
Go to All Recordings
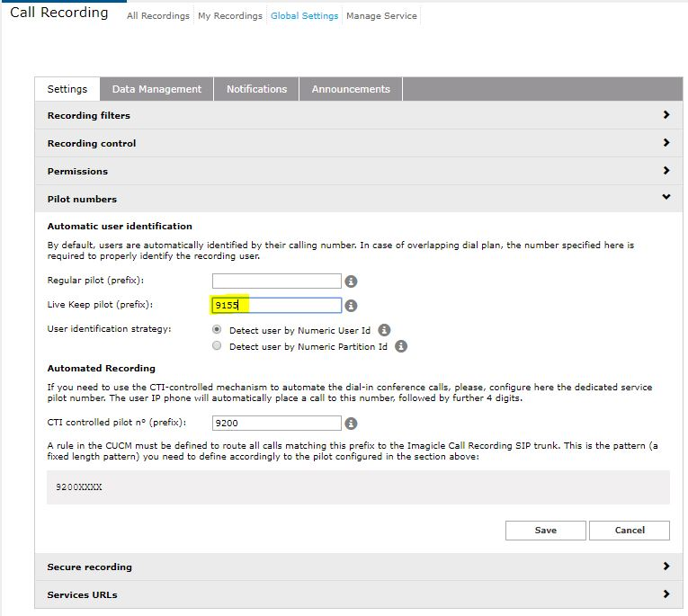pyautogui.click(x=158, y=16)
